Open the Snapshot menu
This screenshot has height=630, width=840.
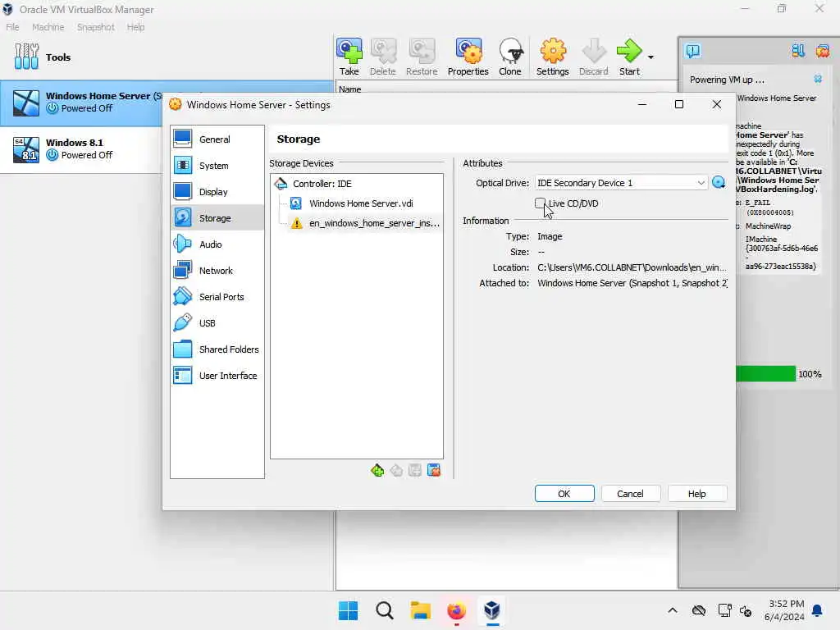[95, 27]
